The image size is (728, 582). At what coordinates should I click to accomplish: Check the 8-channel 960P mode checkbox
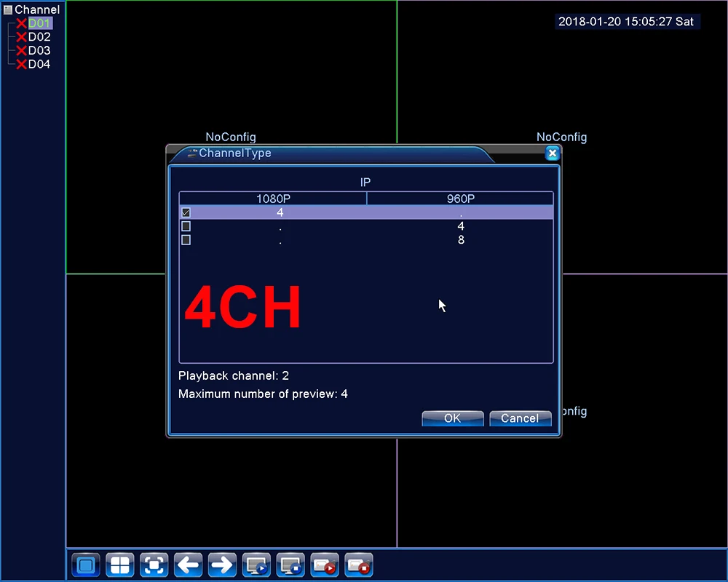tap(186, 240)
